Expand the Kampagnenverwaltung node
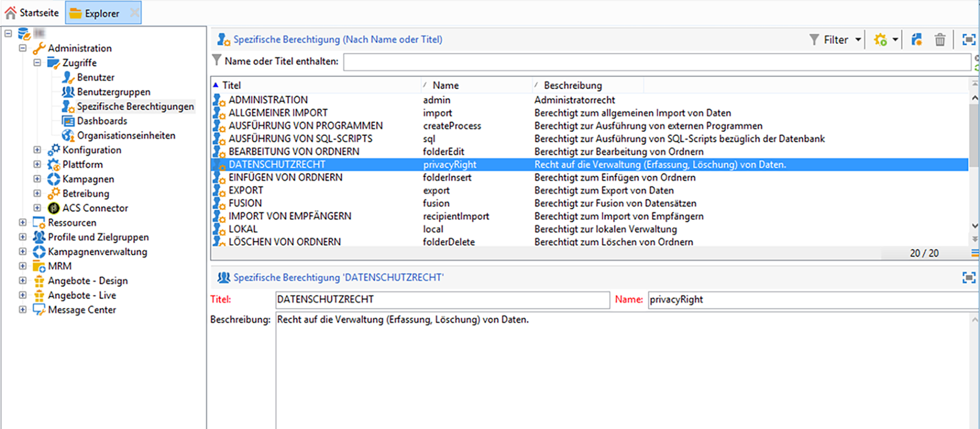This screenshot has width=980, height=429. coord(23,252)
